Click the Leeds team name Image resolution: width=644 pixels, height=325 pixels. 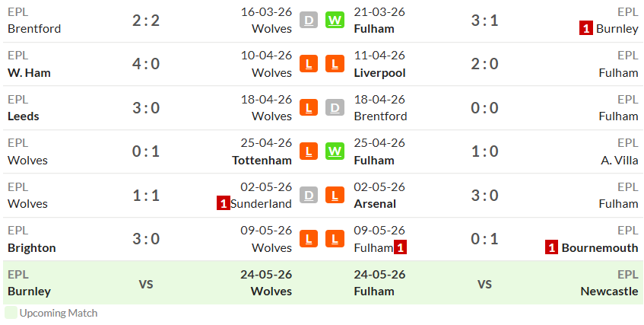[x=24, y=116]
